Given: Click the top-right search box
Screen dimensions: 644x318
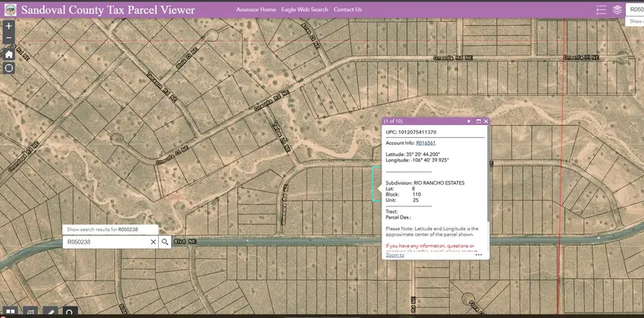Looking at the screenshot, I should point(635,9).
